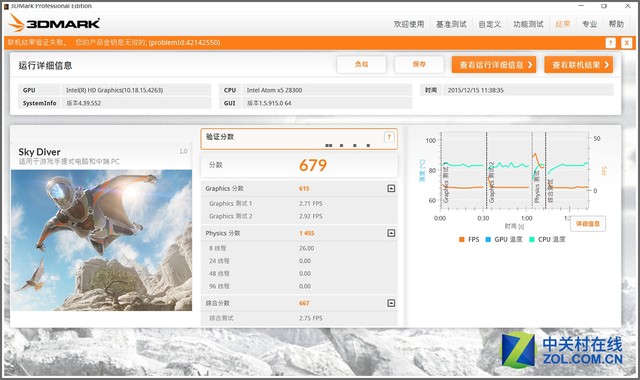Click the 8 线程 row
This screenshot has height=380, width=640.
[x=299, y=248]
